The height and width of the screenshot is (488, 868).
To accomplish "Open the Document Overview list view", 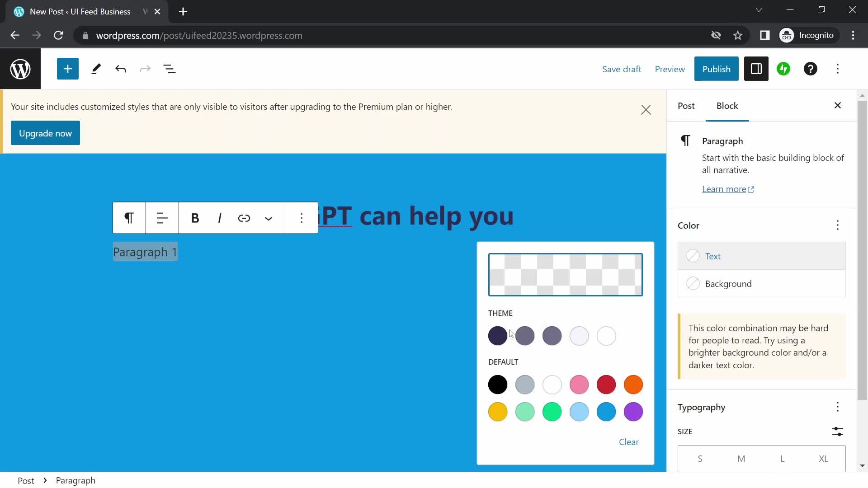I will [x=170, y=69].
